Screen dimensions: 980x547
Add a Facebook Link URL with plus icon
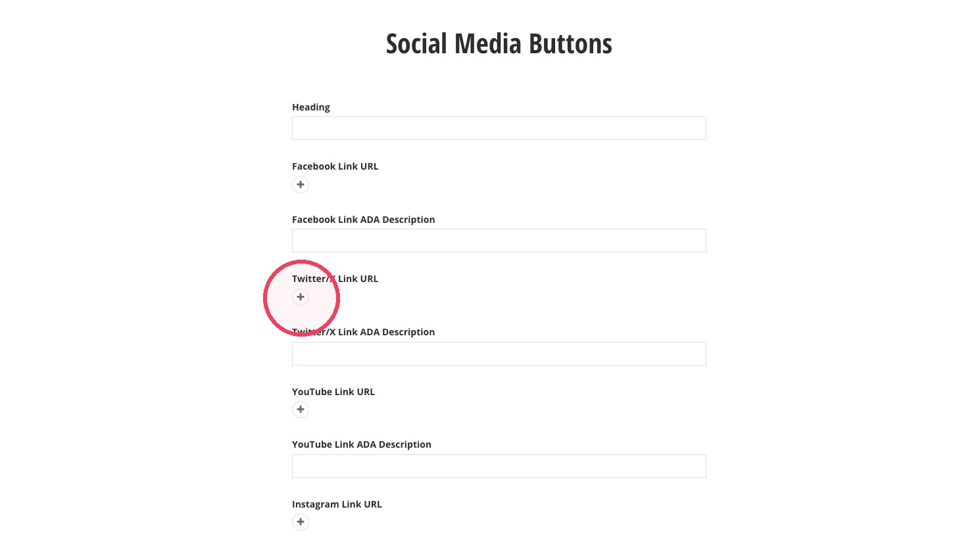click(301, 185)
